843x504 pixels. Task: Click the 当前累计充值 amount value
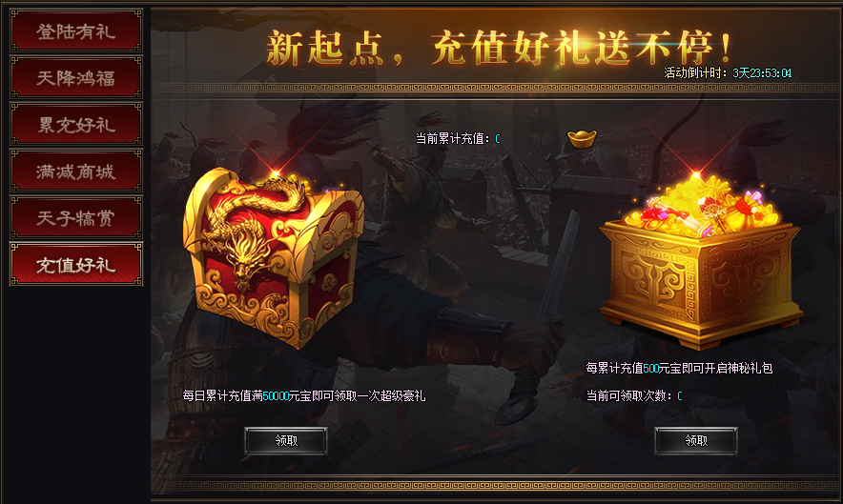(x=498, y=139)
